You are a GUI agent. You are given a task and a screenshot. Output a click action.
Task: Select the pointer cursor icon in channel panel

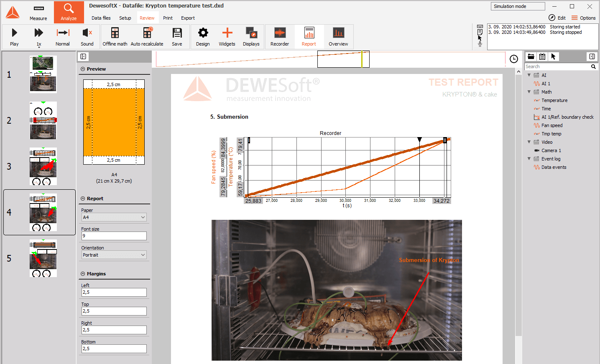(x=553, y=56)
